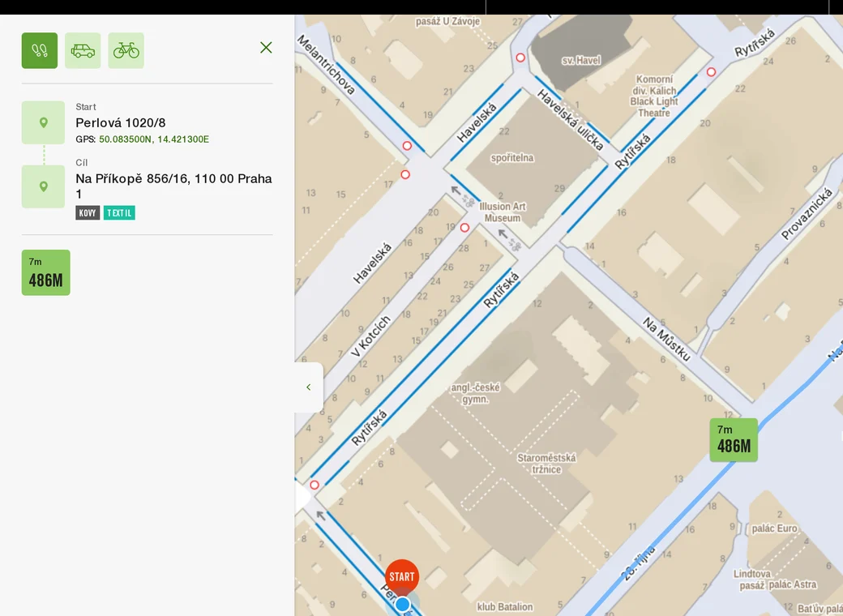Click red circle marker at Rytířská–Perlová corner
The image size is (843, 616).
[315, 485]
